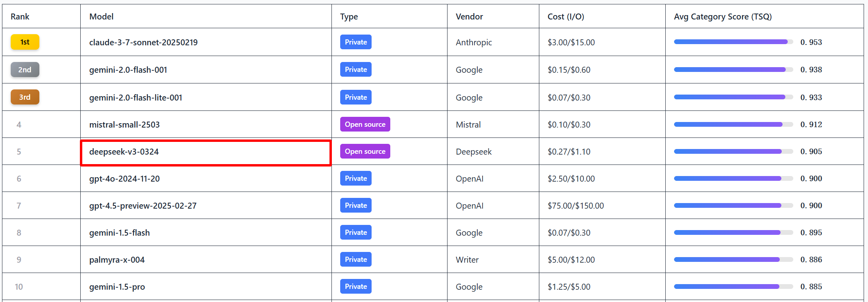Click the Type column header

(349, 17)
